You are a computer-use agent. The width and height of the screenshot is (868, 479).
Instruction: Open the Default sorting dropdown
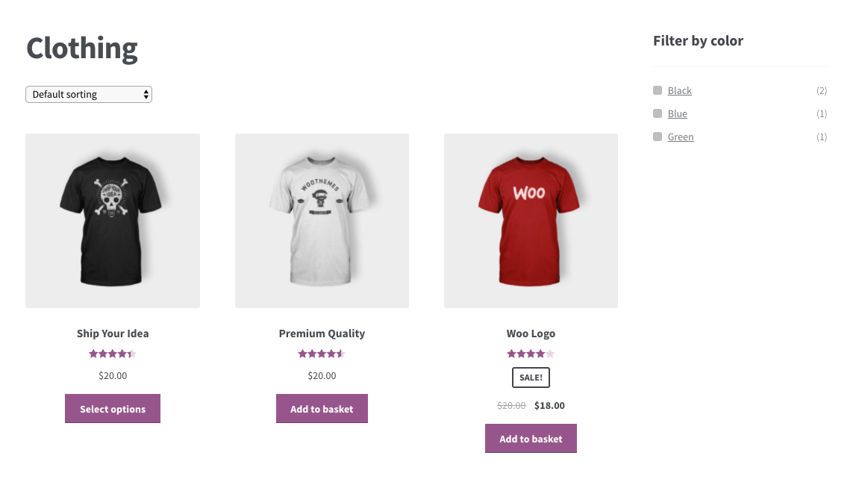[88, 94]
